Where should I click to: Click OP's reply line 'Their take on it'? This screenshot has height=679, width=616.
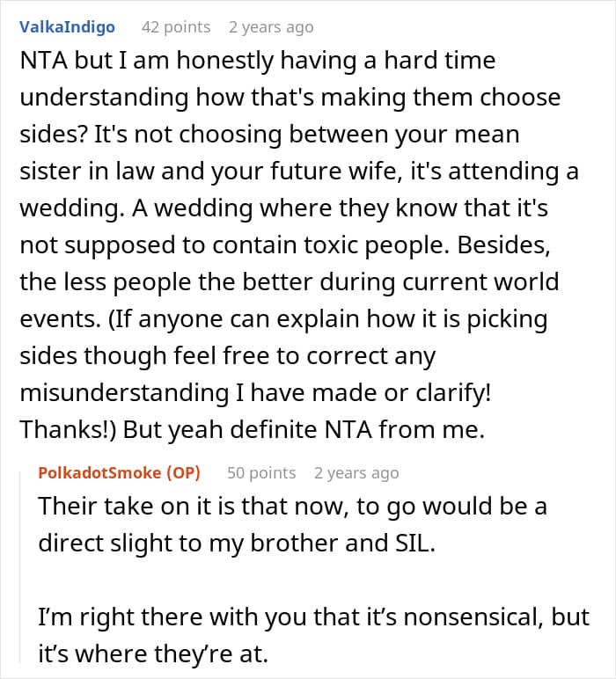[x=292, y=507]
